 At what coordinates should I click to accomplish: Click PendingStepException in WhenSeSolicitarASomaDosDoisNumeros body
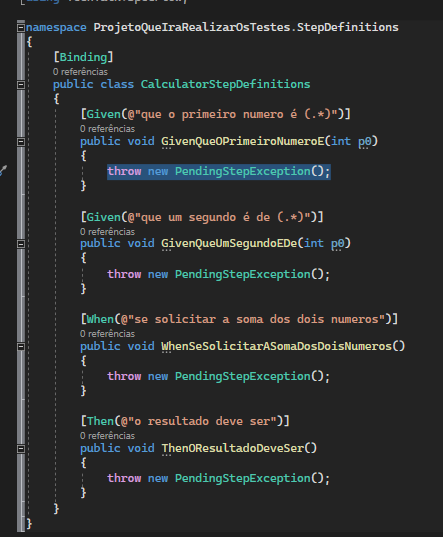coord(243,376)
